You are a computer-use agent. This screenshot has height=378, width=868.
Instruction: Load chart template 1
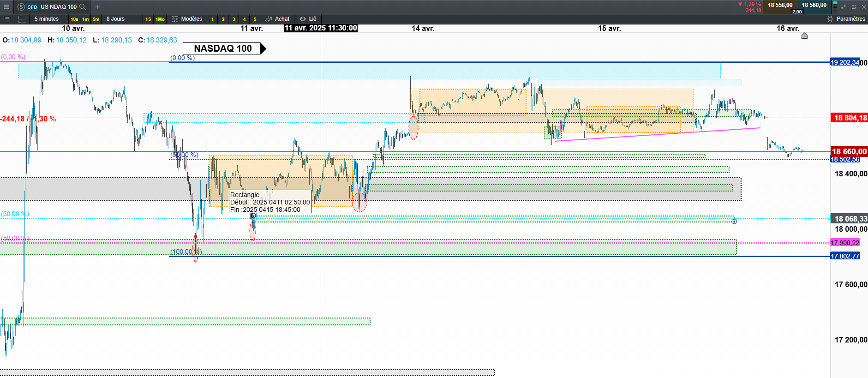click(x=212, y=19)
